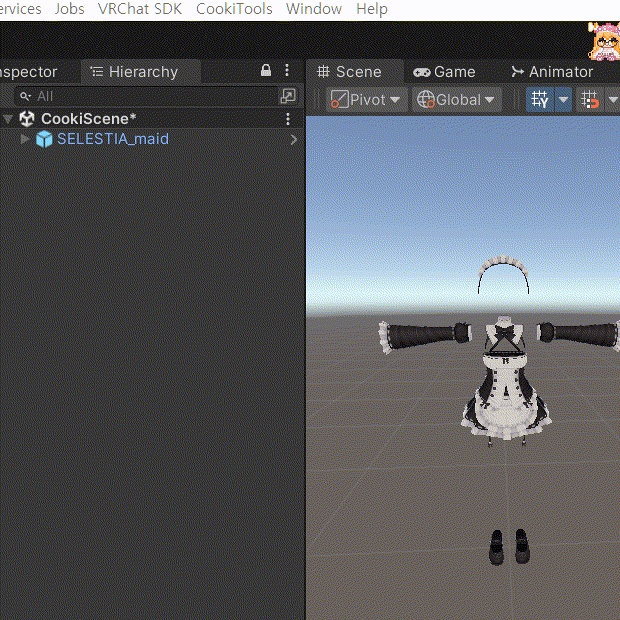Switch to the Animator tab
Screen dimensions: 620x620
coord(552,72)
